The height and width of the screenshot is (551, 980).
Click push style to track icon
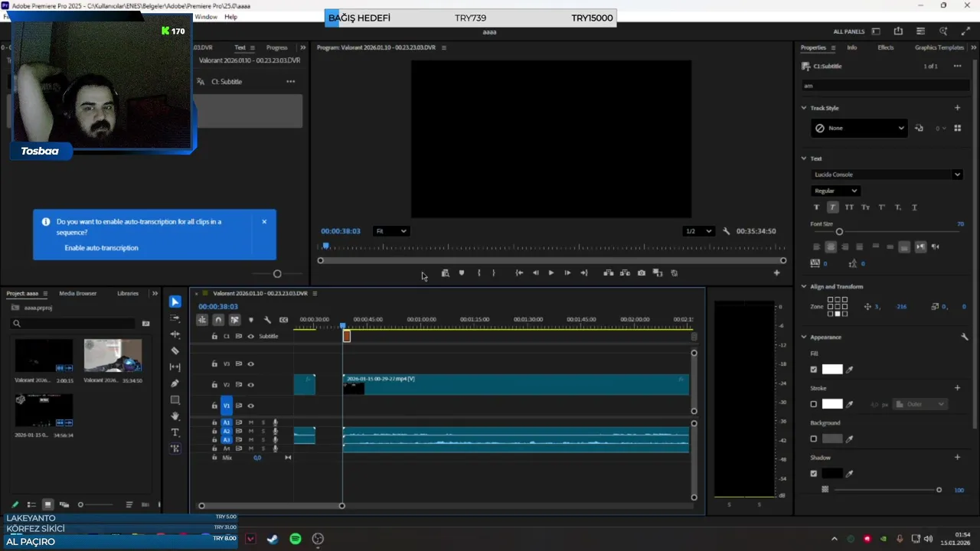coord(919,129)
